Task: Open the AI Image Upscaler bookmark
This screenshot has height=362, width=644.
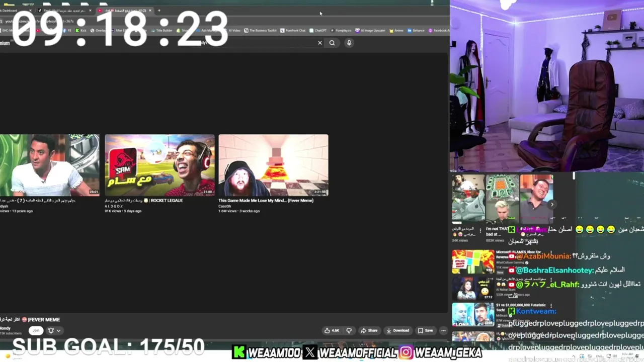Action: pyautogui.click(x=370, y=30)
